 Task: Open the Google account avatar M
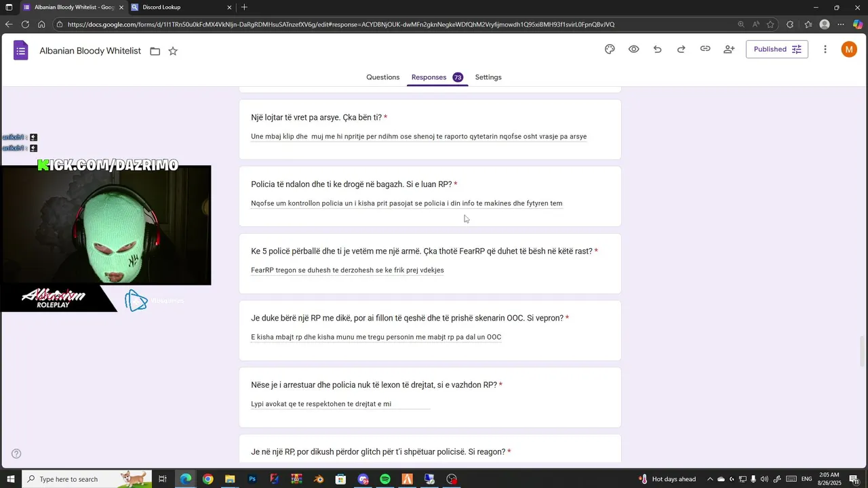tap(849, 49)
